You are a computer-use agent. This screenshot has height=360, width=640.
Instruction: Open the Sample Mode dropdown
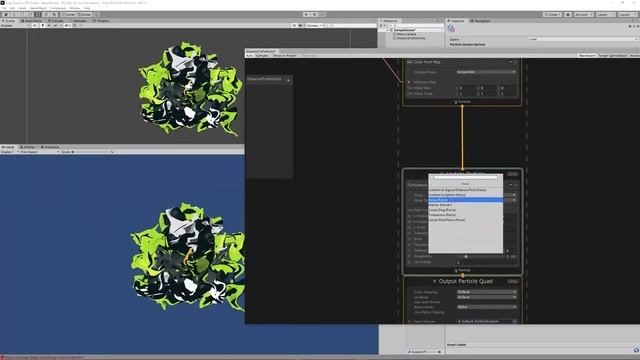486,72
